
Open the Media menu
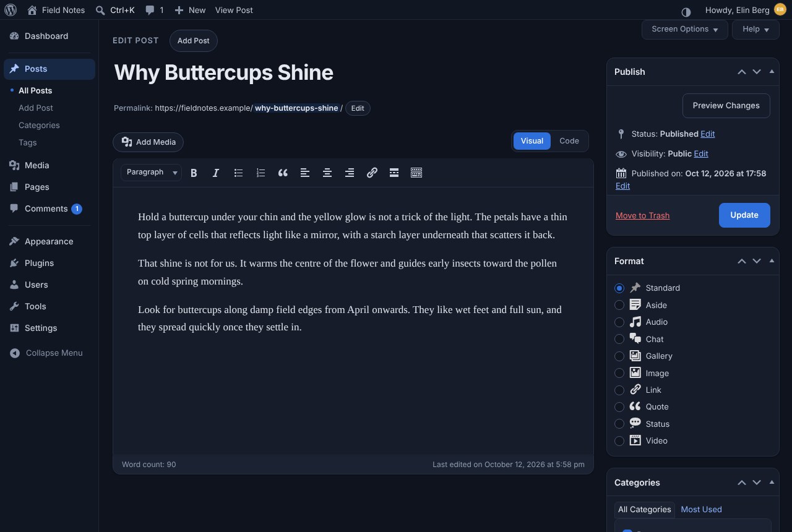[x=49, y=165]
